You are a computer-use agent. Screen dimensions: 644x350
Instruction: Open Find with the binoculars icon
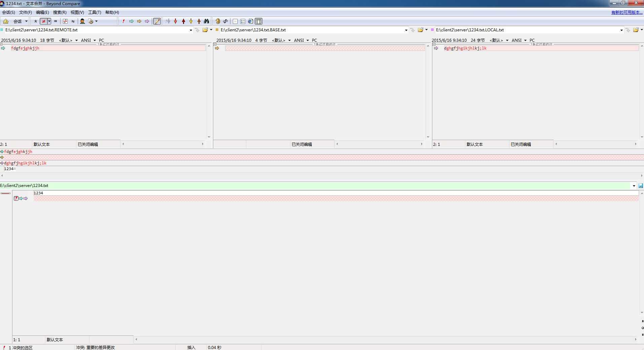(x=207, y=21)
